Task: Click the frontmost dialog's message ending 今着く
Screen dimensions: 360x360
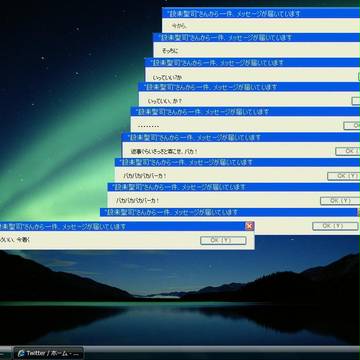Action: [x=15, y=240]
